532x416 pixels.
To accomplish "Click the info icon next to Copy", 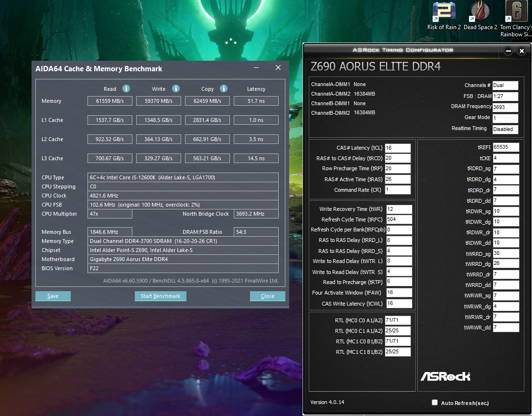I will pos(224,88).
